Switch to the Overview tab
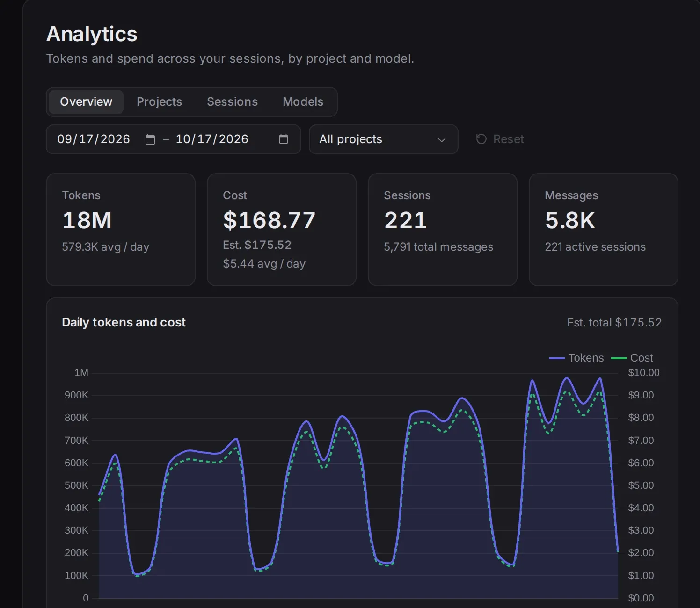 [86, 102]
